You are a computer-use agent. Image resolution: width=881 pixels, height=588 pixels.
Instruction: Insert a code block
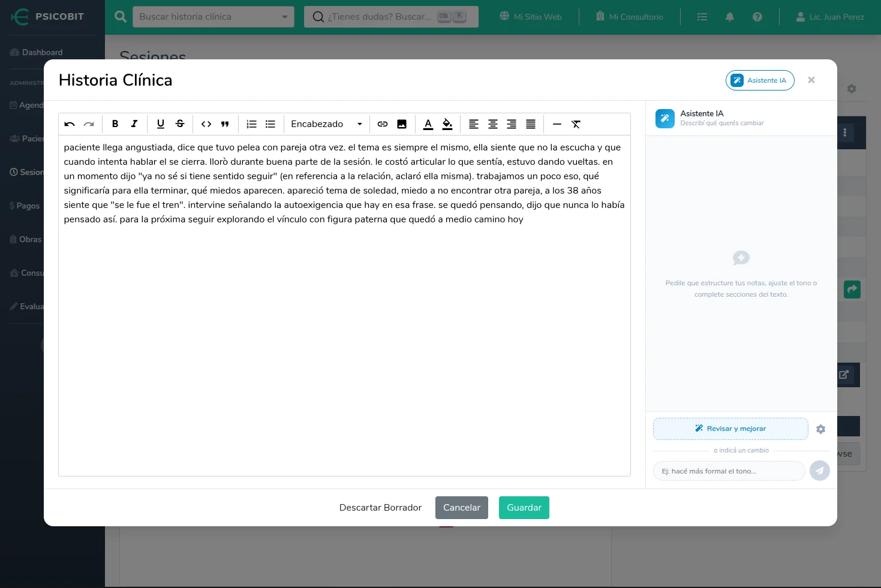tap(206, 124)
